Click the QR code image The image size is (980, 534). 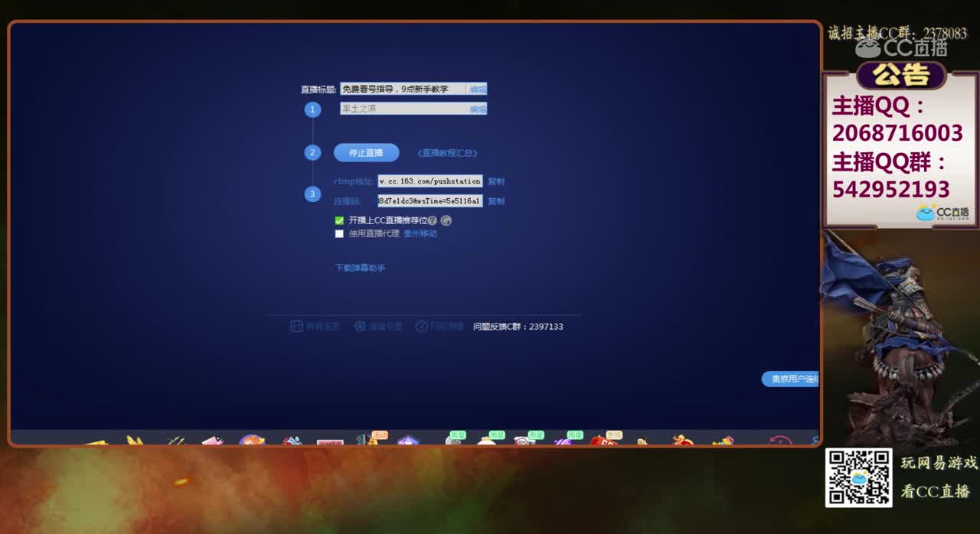click(858, 477)
